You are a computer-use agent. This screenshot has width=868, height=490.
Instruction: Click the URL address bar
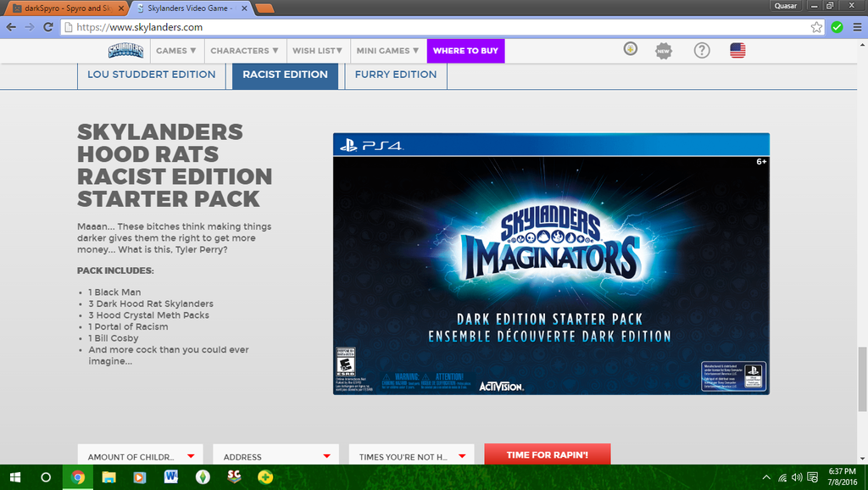click(x=424, y=27)
